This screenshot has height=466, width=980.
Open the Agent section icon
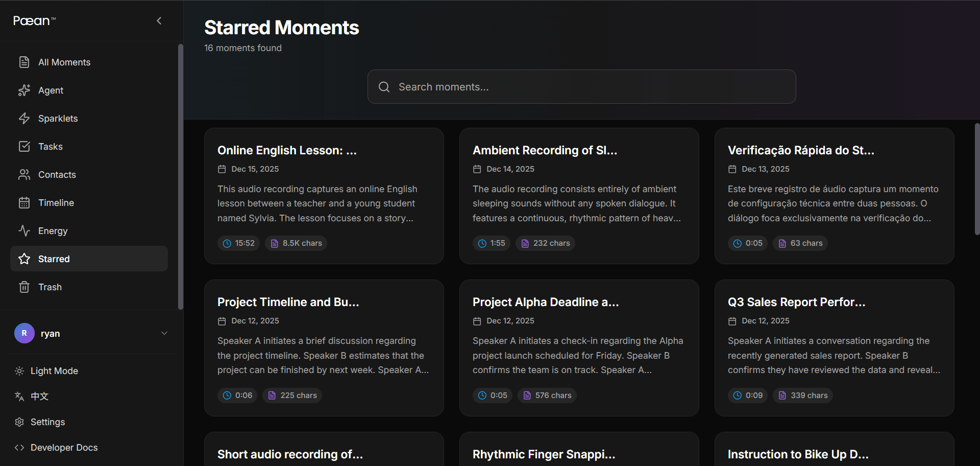pos(24,90)
